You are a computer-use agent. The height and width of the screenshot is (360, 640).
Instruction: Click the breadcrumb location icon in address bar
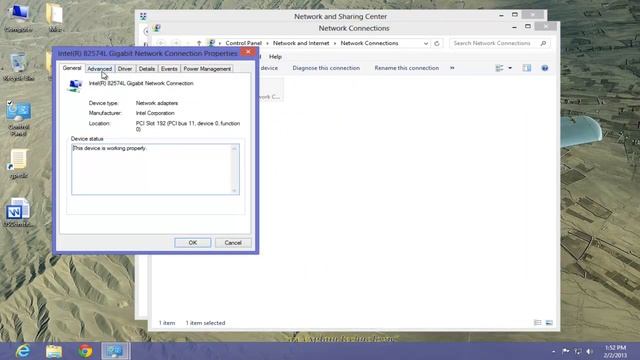(212, 43)
